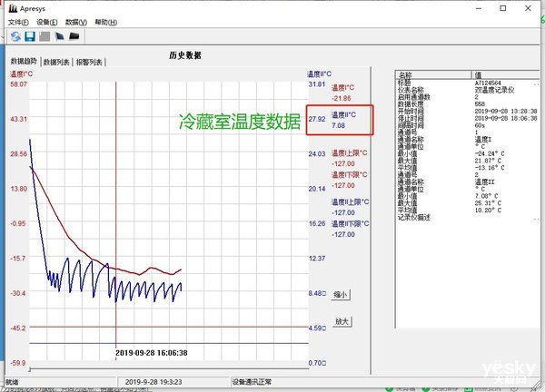Viewport: 545px width, 392px height.
Task: Click the minimum value -24.24°C
Action: (490, 153)
